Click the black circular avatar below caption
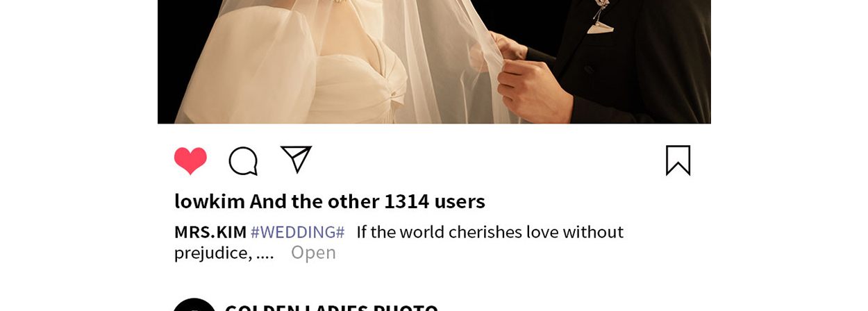This screenshot has width=868, height=311. pyautogui.click(x=194, y=305)
